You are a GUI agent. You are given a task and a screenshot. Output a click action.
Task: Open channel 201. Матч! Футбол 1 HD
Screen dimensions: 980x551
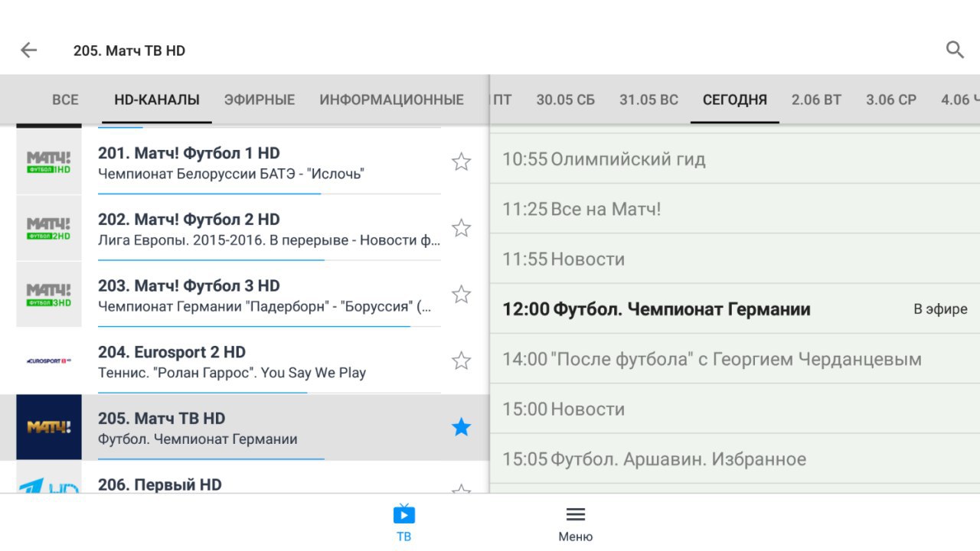[245, 161]
